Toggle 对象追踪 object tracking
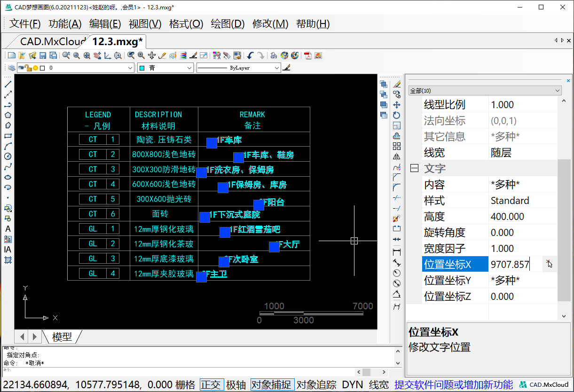Viewport: 574px width, 392px height. click(x=316, y=385)
